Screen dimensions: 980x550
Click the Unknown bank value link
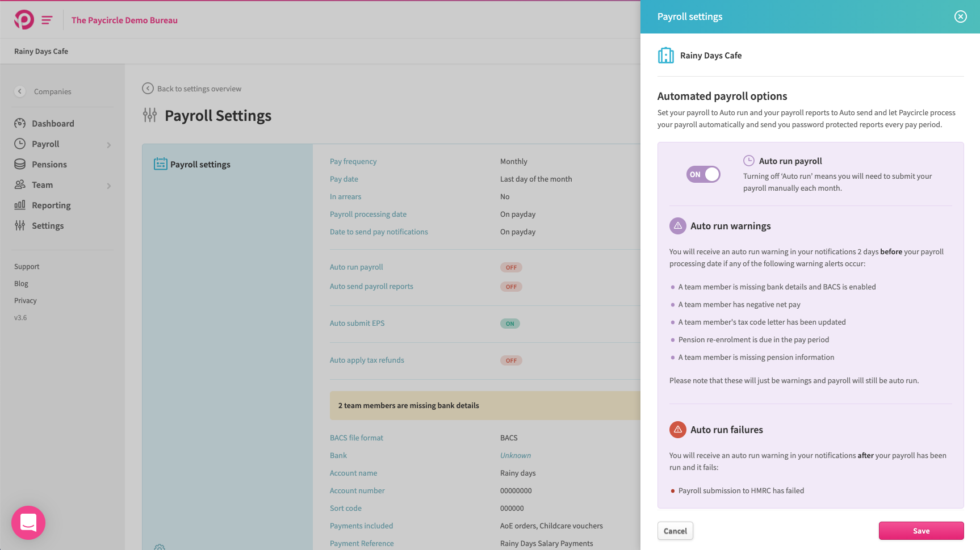click(515, 455)
